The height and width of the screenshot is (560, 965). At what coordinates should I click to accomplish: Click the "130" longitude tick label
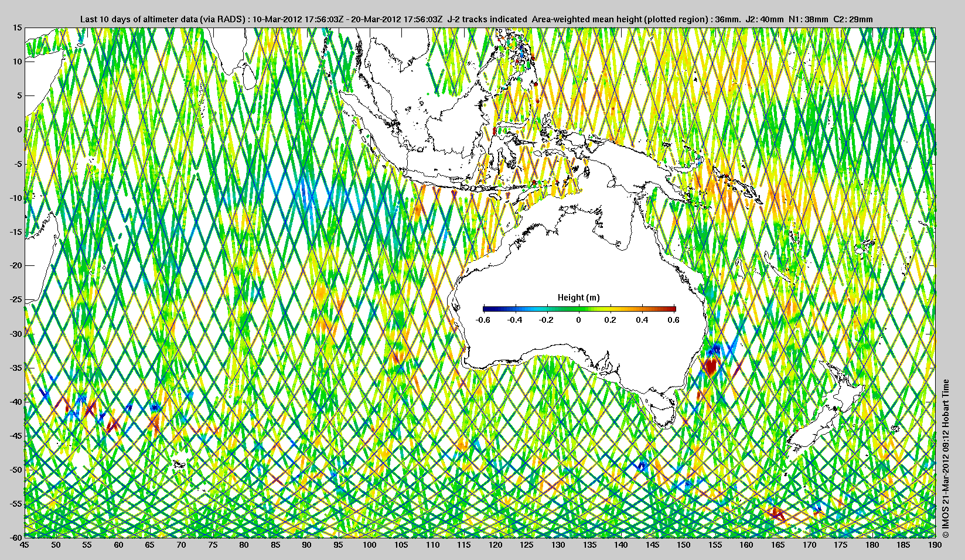[x=558, y=545]
